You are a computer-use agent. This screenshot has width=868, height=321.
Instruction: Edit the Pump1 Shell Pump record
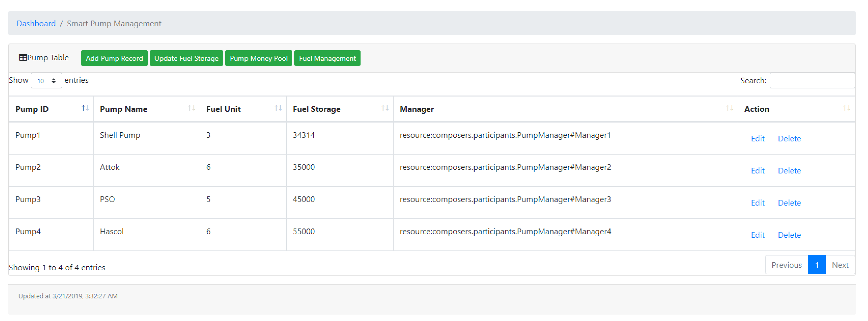click(x=757, y=139)
